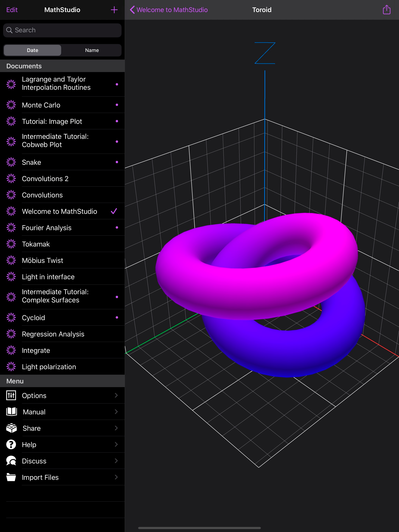Click the Options sliders icon
The height and width of the screenshot is (532, 399).
pyautogui.click(x=11, y=395)
